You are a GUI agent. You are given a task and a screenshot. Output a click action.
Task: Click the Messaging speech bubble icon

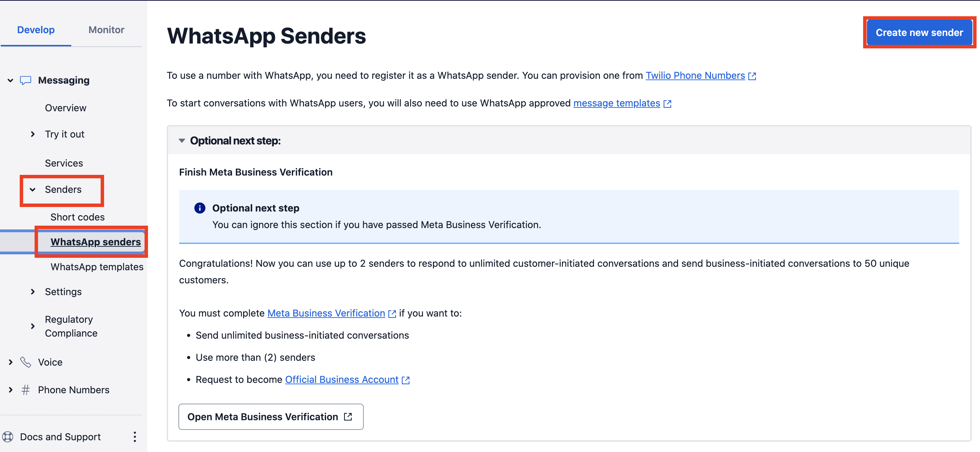tap(26, 80)
